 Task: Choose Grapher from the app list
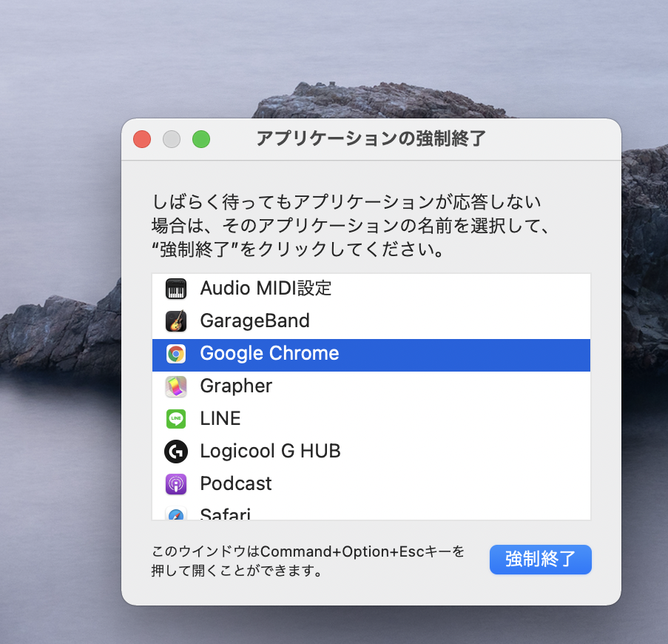[371, 387]
